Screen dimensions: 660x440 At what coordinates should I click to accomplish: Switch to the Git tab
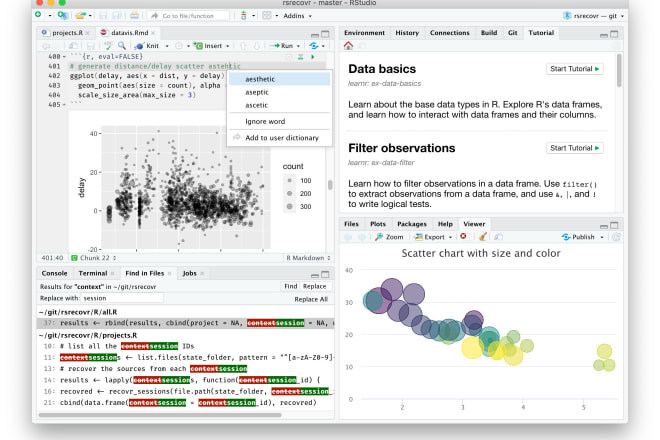point(512,32)
